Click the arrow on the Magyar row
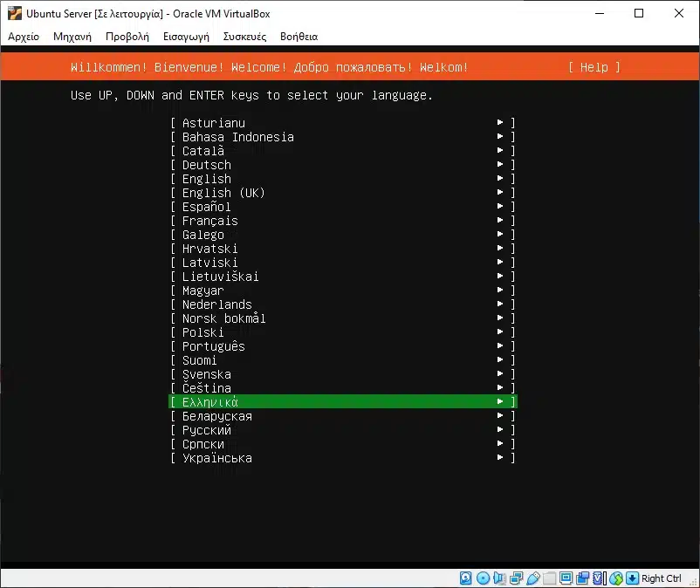The image size is (700, 588). tap(500, 290)
